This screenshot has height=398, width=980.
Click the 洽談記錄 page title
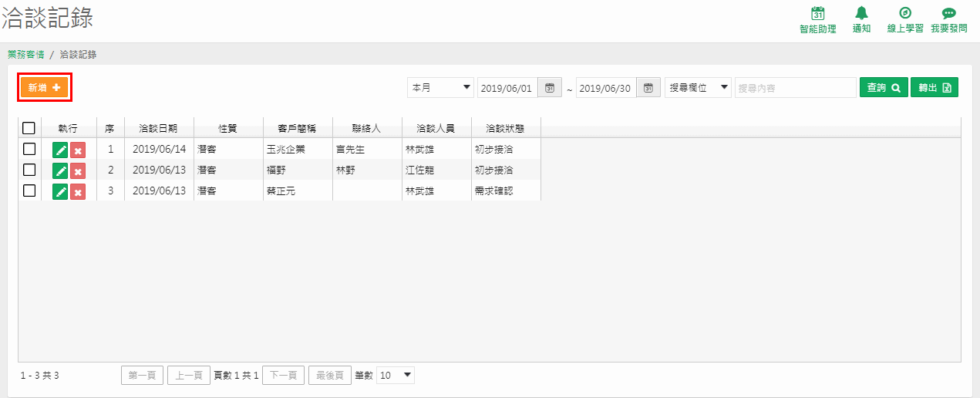point(48,19)
